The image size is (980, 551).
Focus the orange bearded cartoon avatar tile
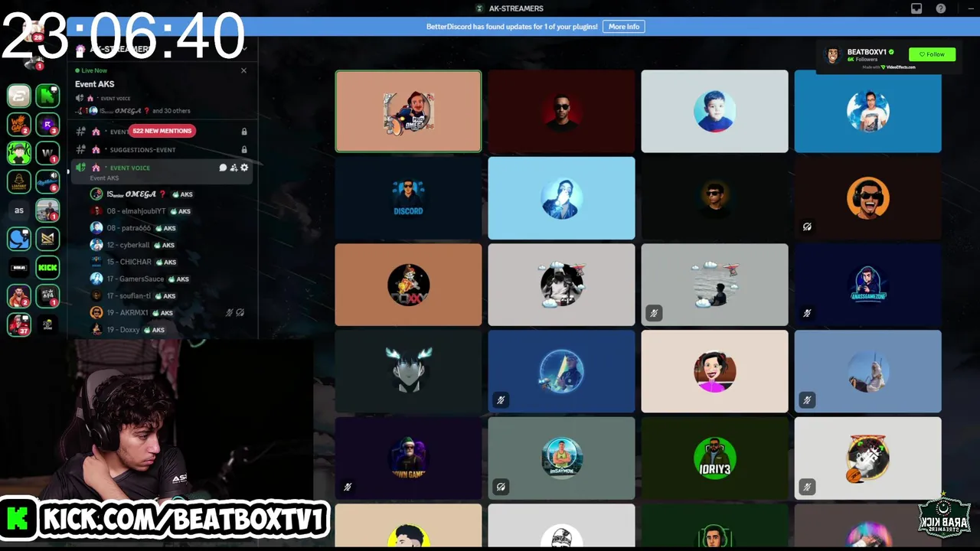click(x=867, y=198)
